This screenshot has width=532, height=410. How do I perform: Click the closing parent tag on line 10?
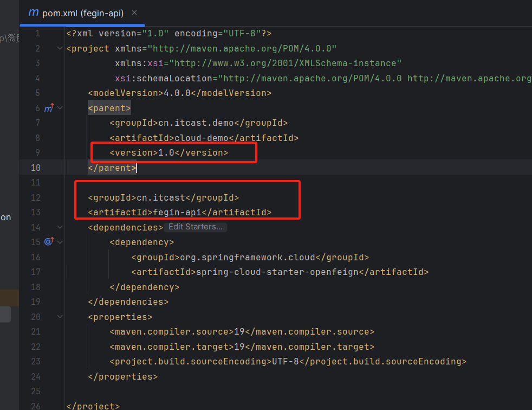[x=112, y=168]
